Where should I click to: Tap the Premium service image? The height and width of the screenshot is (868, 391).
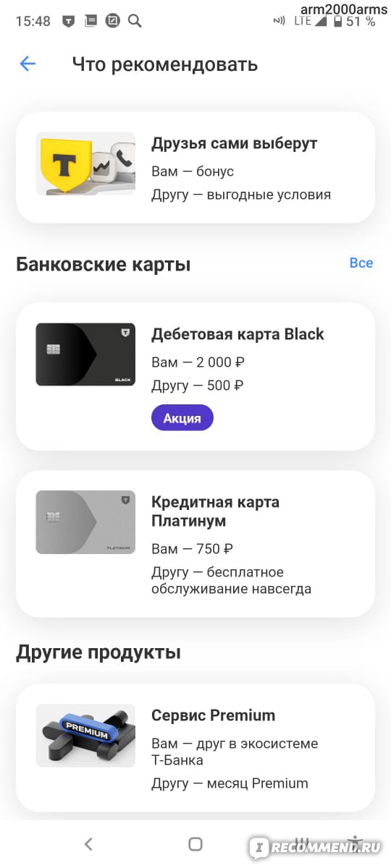point(85,736)
